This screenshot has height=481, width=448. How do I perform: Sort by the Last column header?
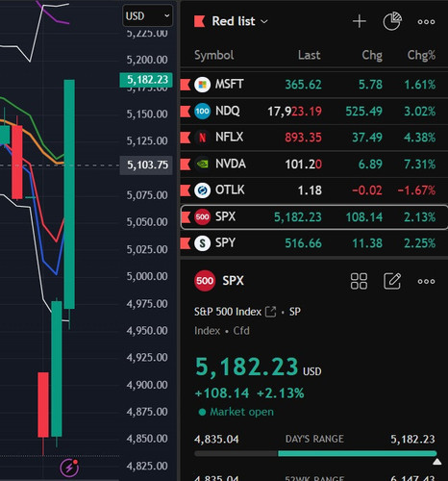[x=309, y=55]
